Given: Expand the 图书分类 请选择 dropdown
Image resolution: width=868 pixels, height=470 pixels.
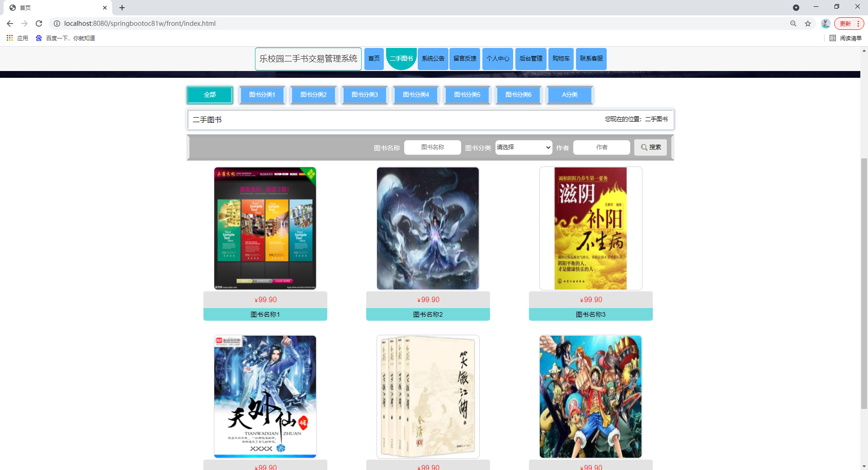Looking at the screenshot, I should [524, 147].
